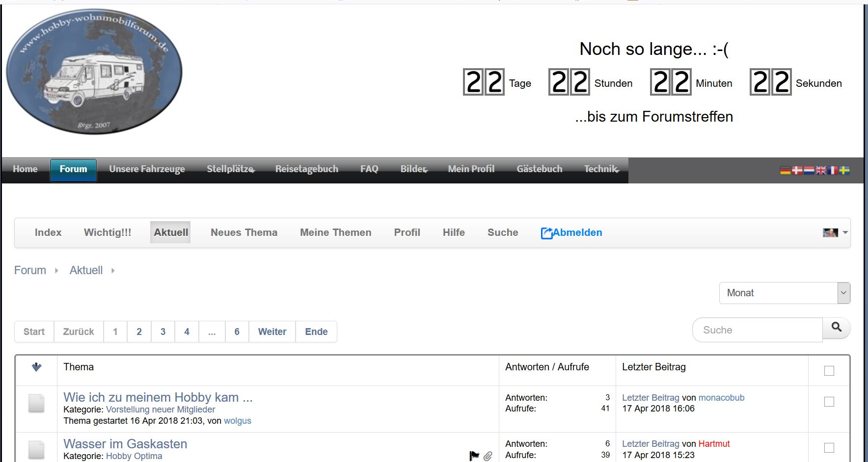Screen dimensions: 868x462
Task: Check the box for 'Wie ich zu meinem Hobby kam'
Action: click(829, 402)
